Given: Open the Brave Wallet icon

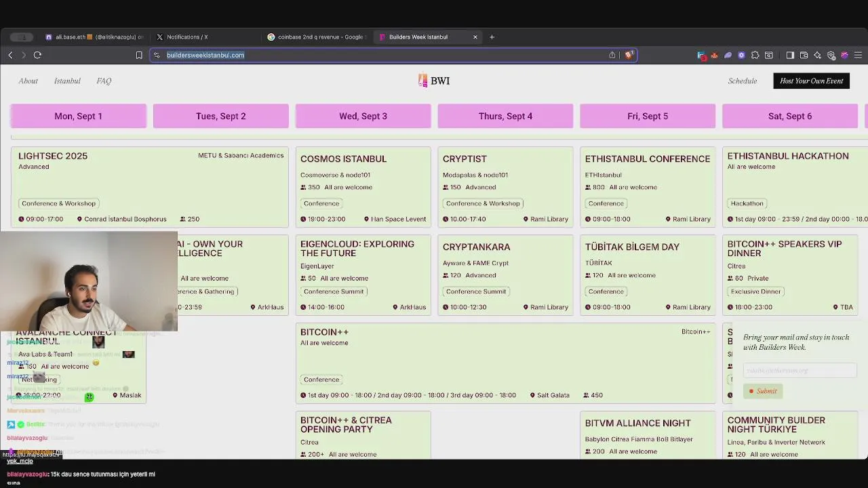Looking at the screenshot, I should [804, 55].
